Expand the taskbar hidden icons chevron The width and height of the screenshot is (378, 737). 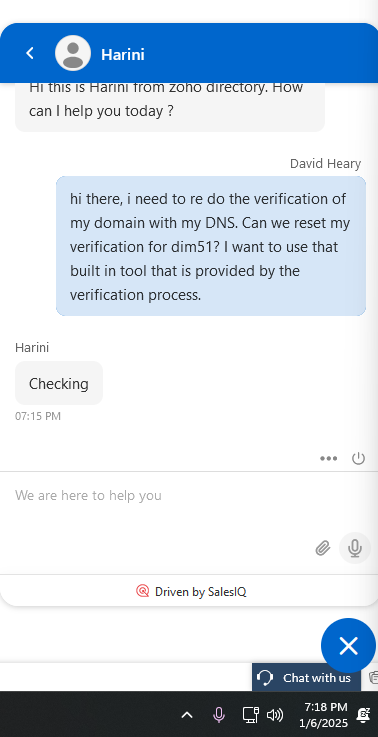[x=187, y=715]
